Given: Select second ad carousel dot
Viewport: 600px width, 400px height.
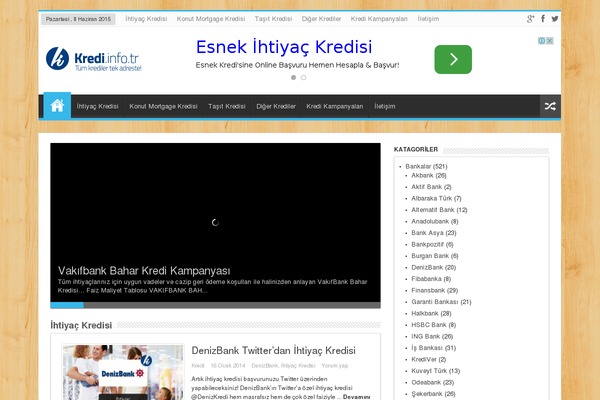Looking at the screenshot, I should 303,77.
